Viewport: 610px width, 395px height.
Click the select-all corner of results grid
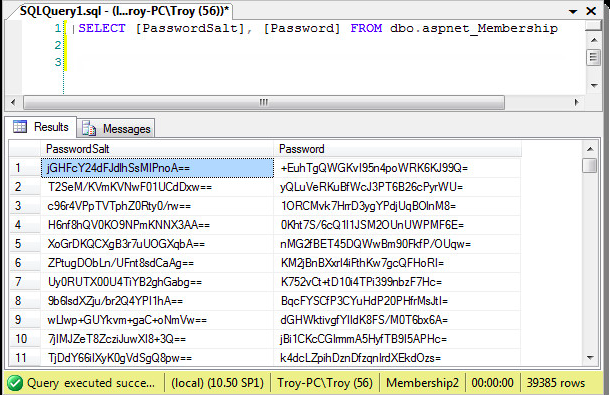[25, 149]
